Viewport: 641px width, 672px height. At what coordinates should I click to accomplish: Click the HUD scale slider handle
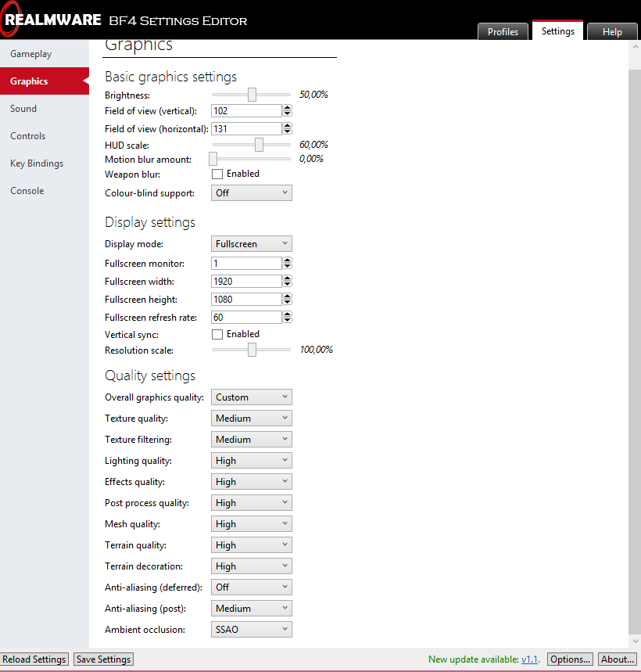pyautogui.click(x=259, y=145)
